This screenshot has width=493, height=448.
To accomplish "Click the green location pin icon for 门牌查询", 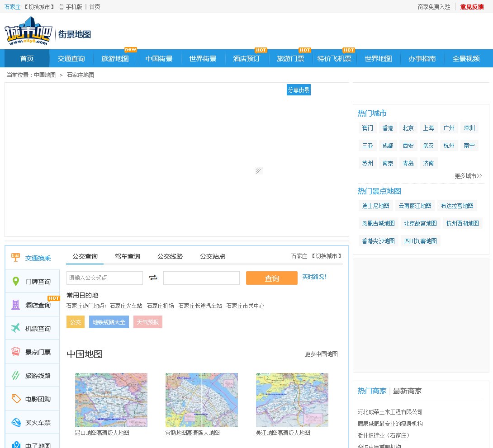I will (16, 282).
